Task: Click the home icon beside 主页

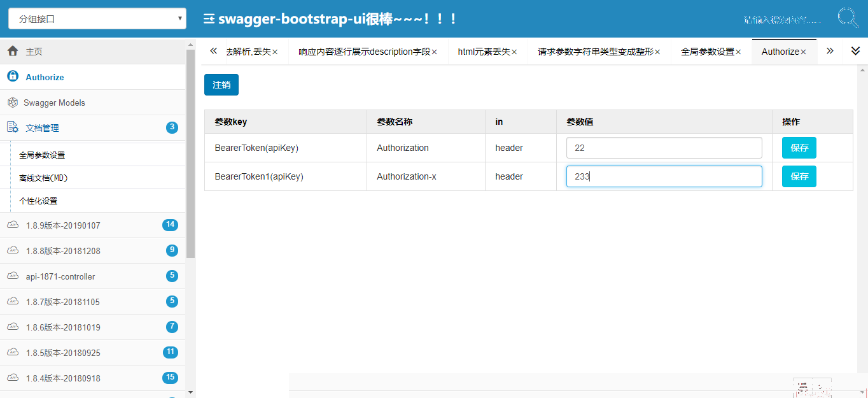Action: point(13,51)
